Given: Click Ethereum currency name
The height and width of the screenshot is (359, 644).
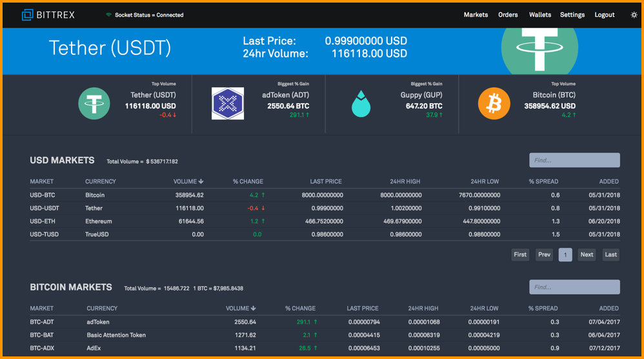Looking at the screenshot, I should pos(99,221).
